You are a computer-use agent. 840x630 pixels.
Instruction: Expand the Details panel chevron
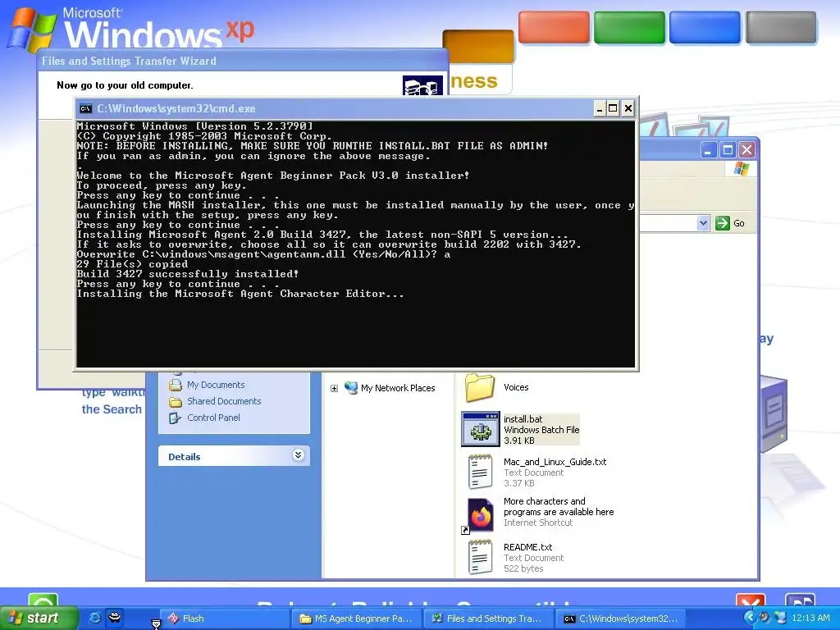[x=299, y=455]
